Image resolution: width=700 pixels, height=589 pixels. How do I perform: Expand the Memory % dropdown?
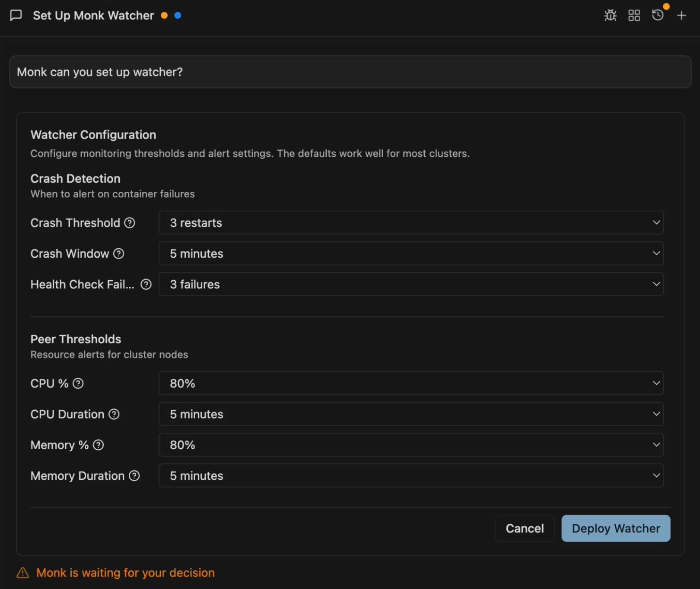tap(411, 445)
